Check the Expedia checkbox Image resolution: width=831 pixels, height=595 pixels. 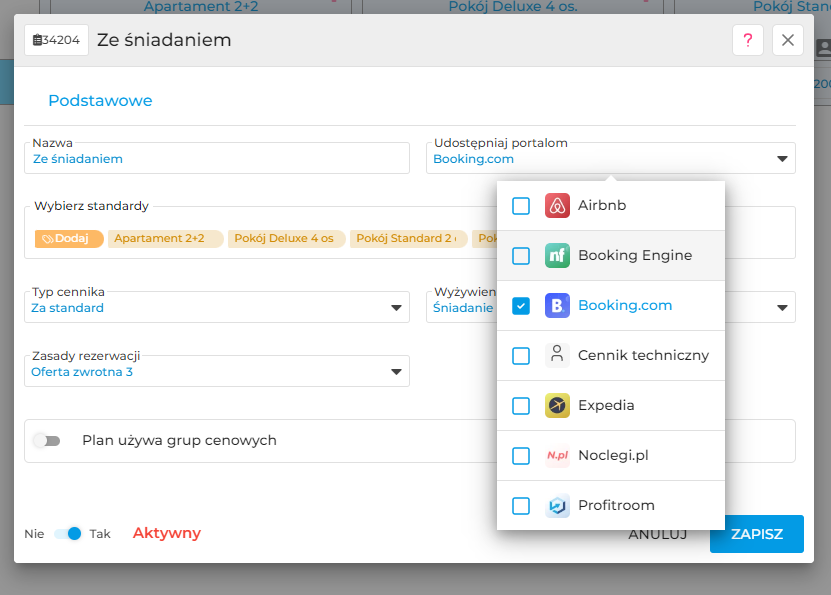(521, 405)
